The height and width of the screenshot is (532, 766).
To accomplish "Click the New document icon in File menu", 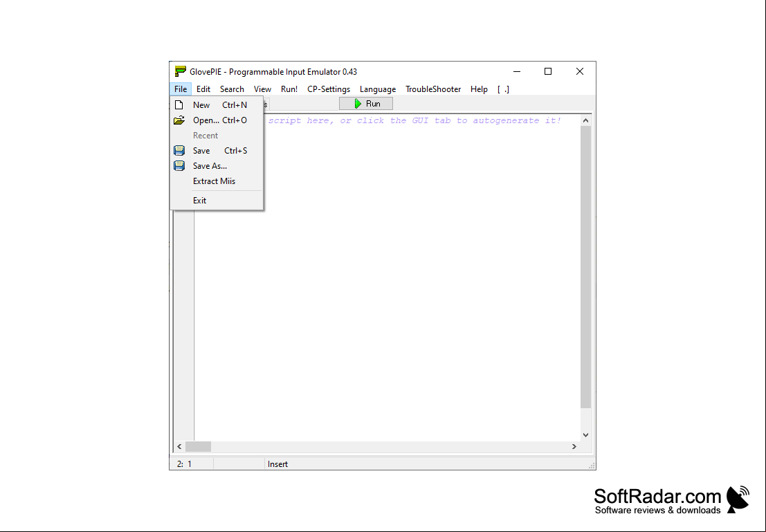I will [x=179, y=105].
